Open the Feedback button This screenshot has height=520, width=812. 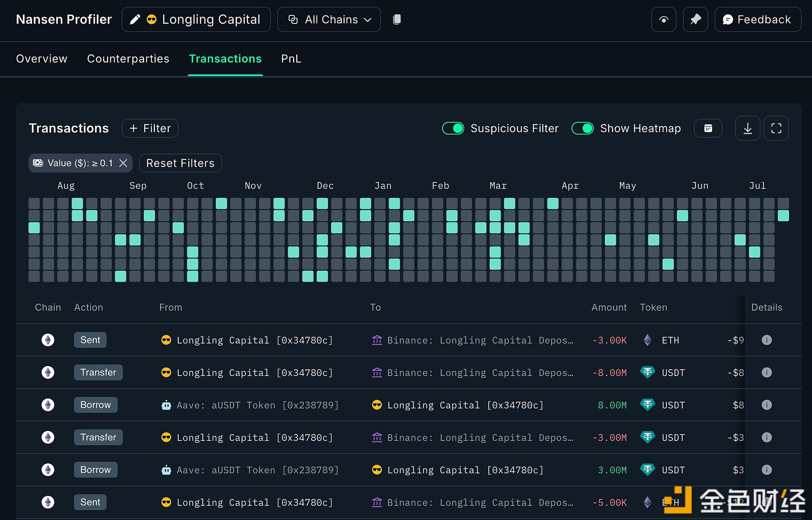757,19
